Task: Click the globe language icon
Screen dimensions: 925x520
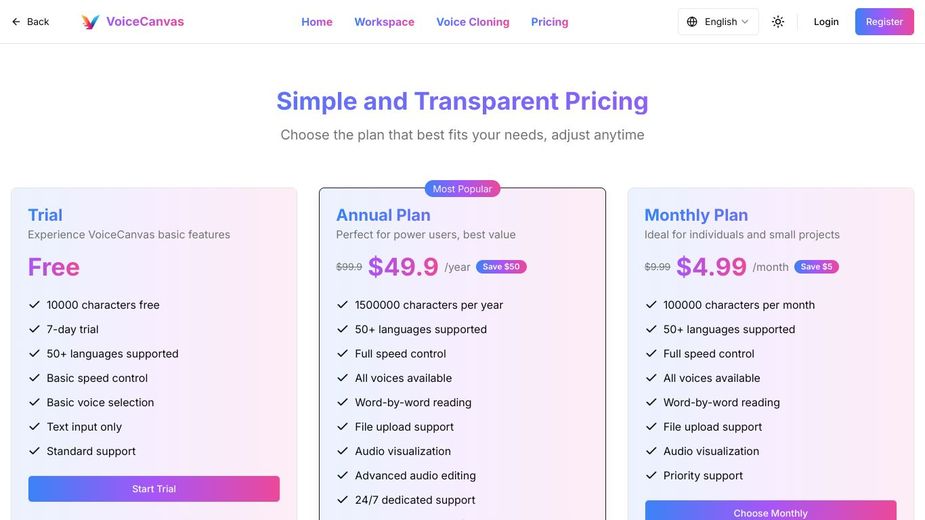Action: [x=692, y=22]
